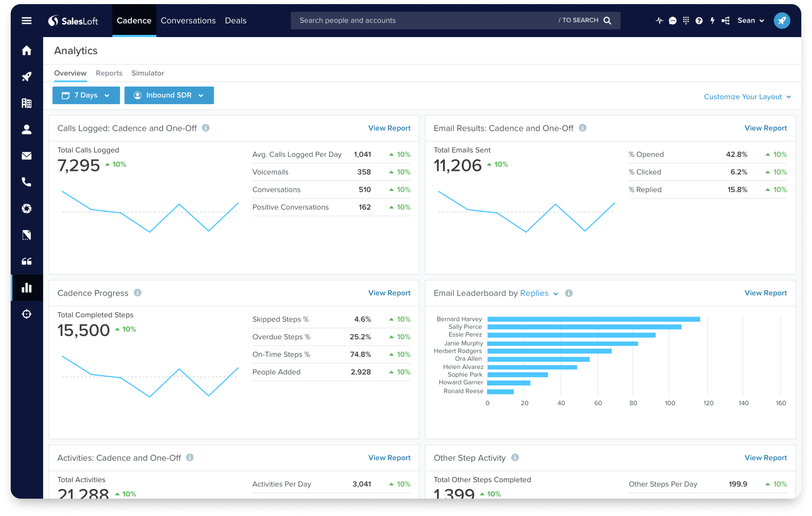Switch to the Reports tab
The height and width of the screenshot is (516, 812).
(109, 73)
